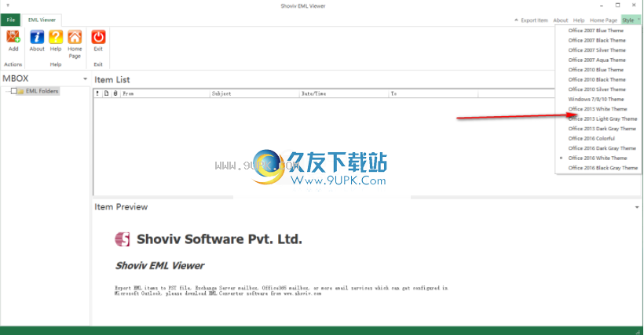This screenshot has width=644, height=335.
Task: Click the window resize grip in status bar
Action: pos(638,331)
